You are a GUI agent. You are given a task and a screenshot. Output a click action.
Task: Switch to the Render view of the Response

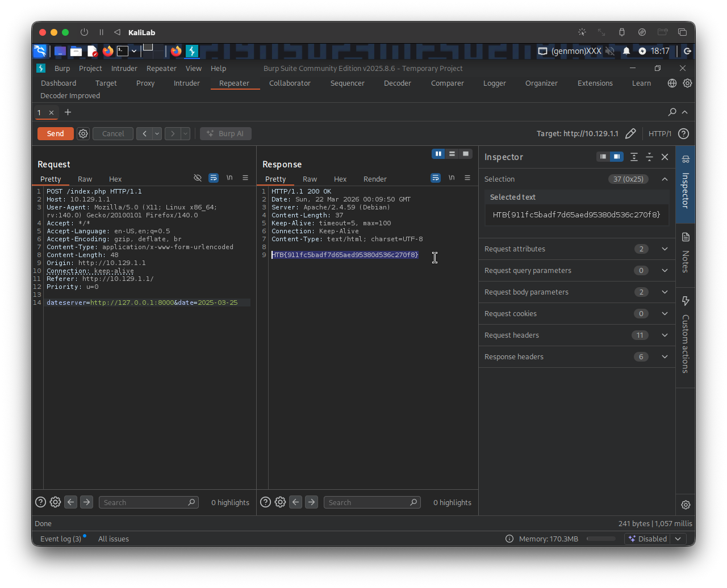click(x=375, y=179)
